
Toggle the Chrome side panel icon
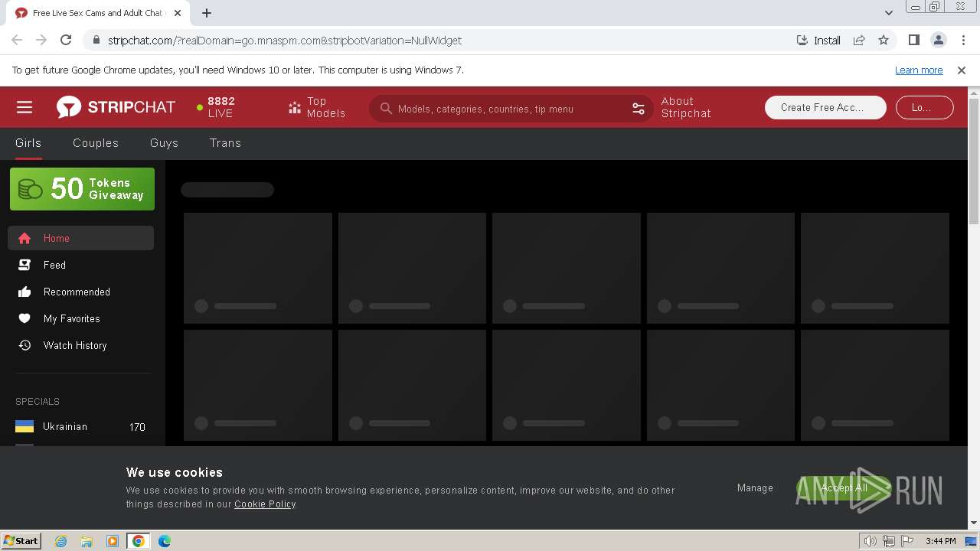(x=913, y=41)
